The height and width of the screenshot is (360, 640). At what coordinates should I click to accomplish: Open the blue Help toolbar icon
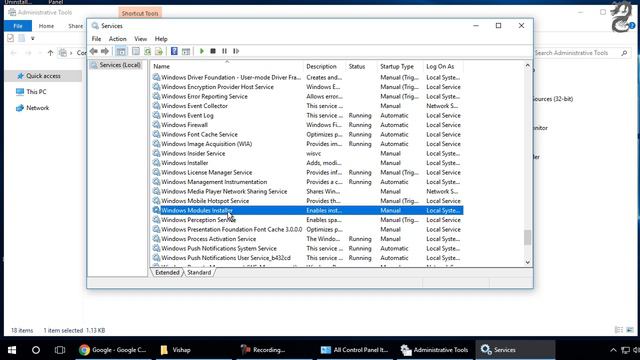pyautogui.click(x=174, y=51)
